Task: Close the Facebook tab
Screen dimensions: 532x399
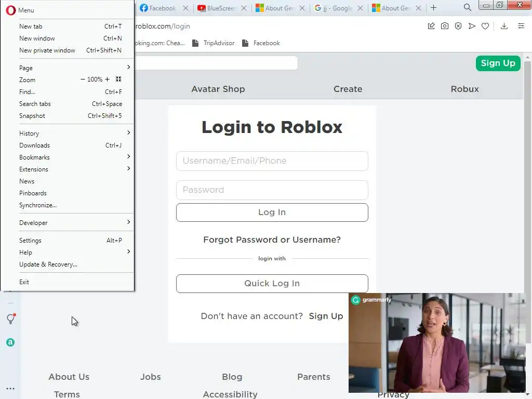Action: (x=185, y=8)
